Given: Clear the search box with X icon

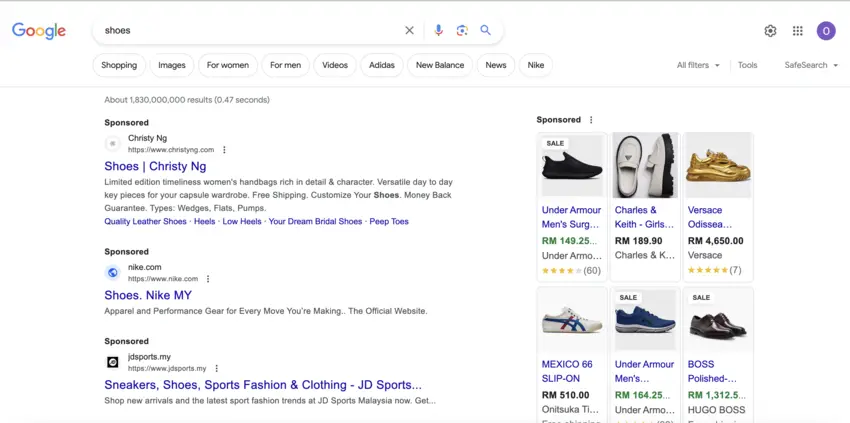Looking at the screenshot, I should coord(409,30).
